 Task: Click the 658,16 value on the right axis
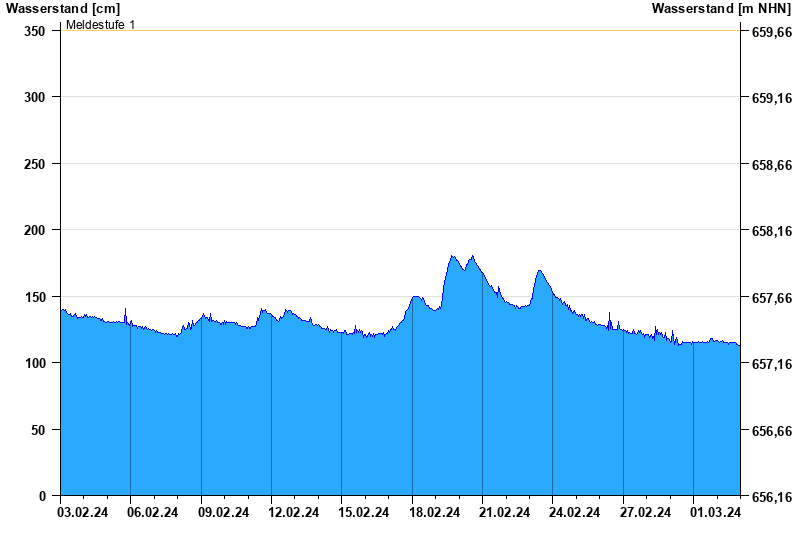(x=772, y=231)
